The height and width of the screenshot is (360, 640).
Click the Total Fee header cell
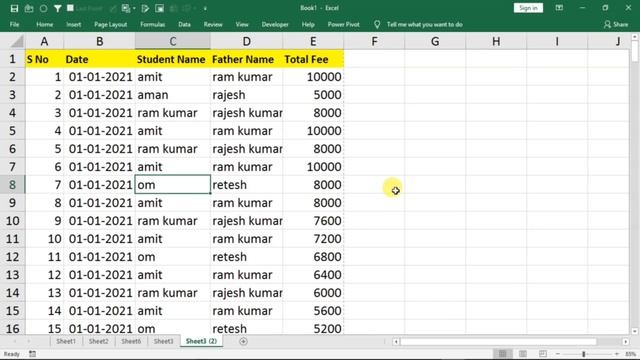click(x=313, y=59)
